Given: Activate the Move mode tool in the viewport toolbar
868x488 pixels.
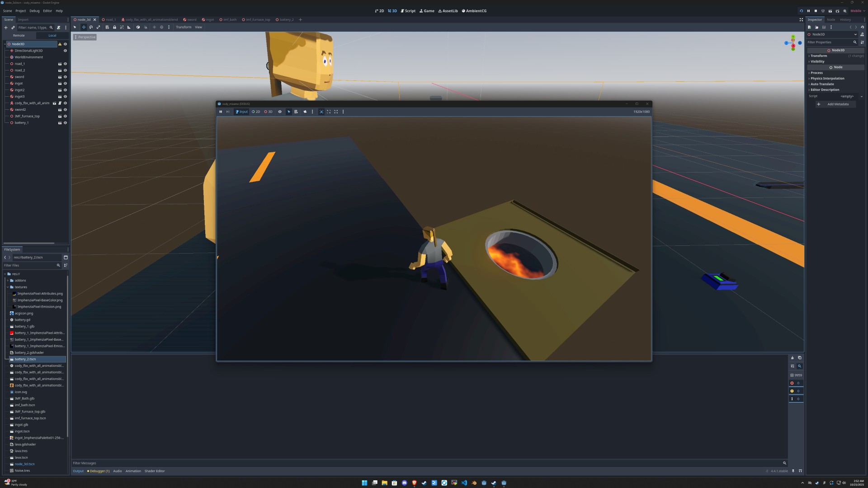Looking at the screenshot, I should (x=84, y=27).
